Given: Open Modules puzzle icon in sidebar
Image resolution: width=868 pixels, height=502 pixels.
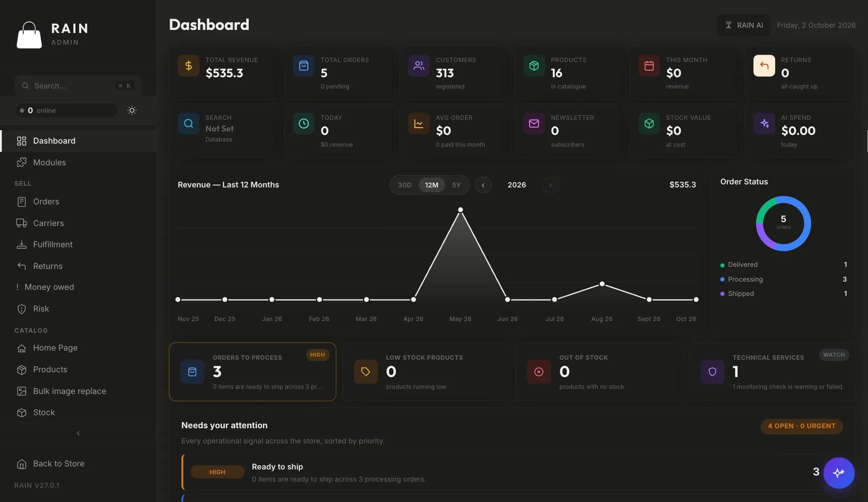Looking at the screenshot, I should tap(22, 162).
